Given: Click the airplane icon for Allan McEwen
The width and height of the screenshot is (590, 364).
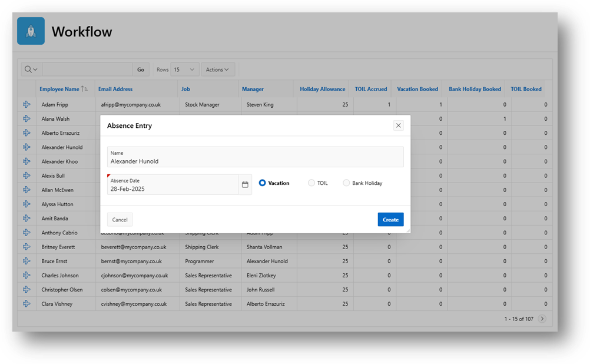Looking at the screenshot, I should (26, 190).
